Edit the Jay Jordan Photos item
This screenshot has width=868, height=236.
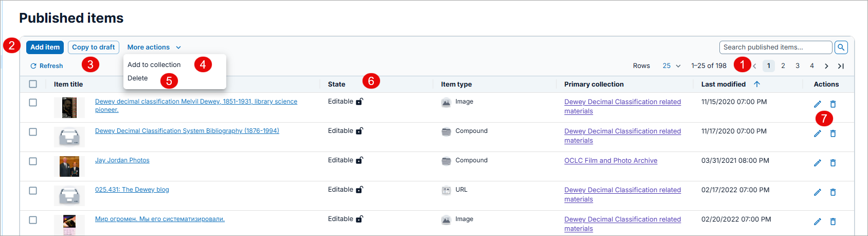tap(818, 163)
